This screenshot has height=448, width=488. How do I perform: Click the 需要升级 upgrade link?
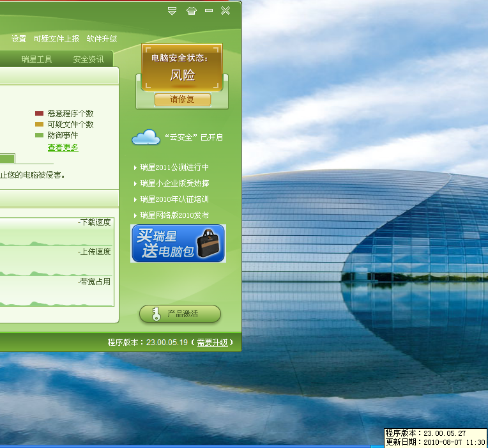[x=213, y=343]
